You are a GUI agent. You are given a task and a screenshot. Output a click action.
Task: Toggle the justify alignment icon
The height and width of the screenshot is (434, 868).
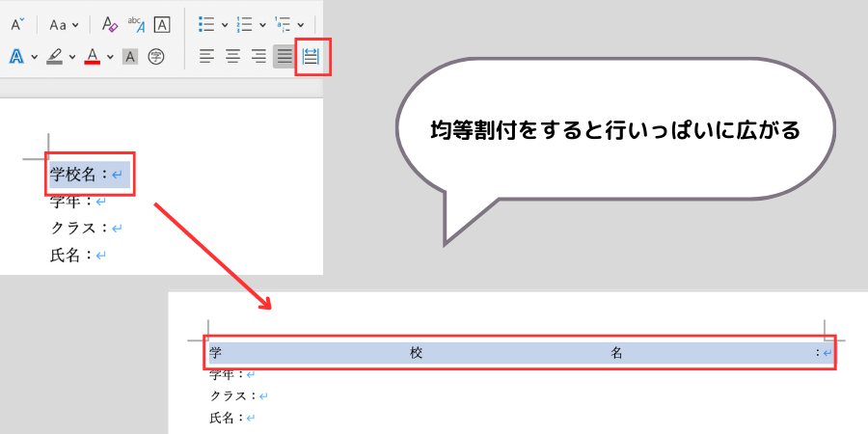point(285,56)
